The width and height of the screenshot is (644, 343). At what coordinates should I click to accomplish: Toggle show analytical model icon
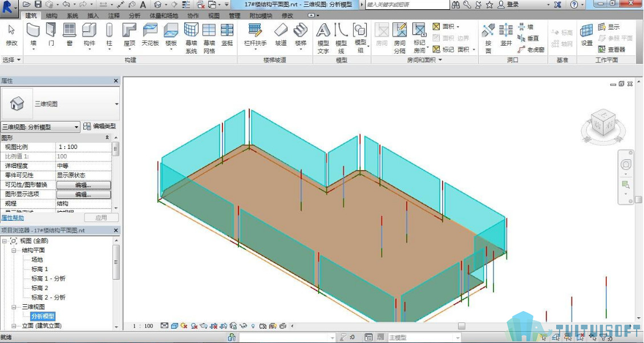[x=273, y=326]
